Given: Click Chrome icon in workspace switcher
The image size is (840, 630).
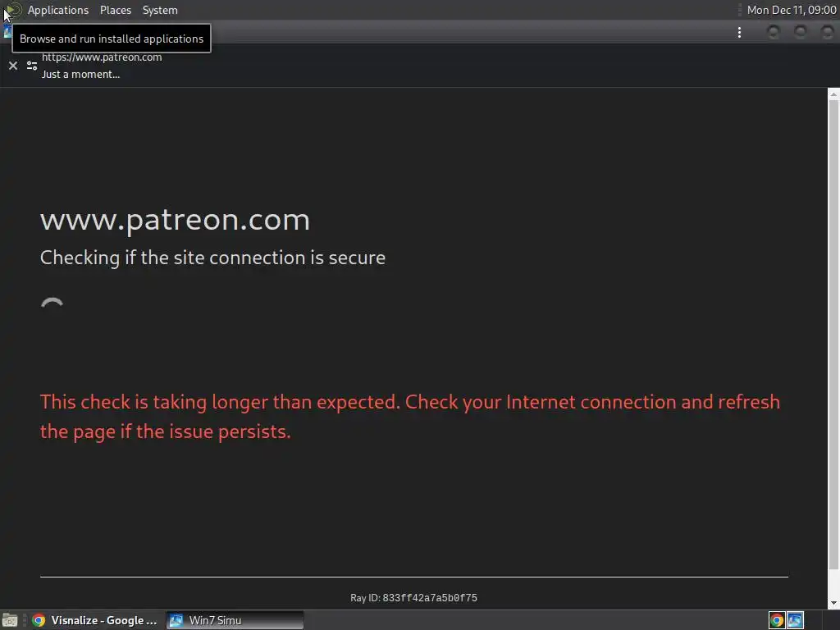Looking at the screenshot, I should coord(777,620).
